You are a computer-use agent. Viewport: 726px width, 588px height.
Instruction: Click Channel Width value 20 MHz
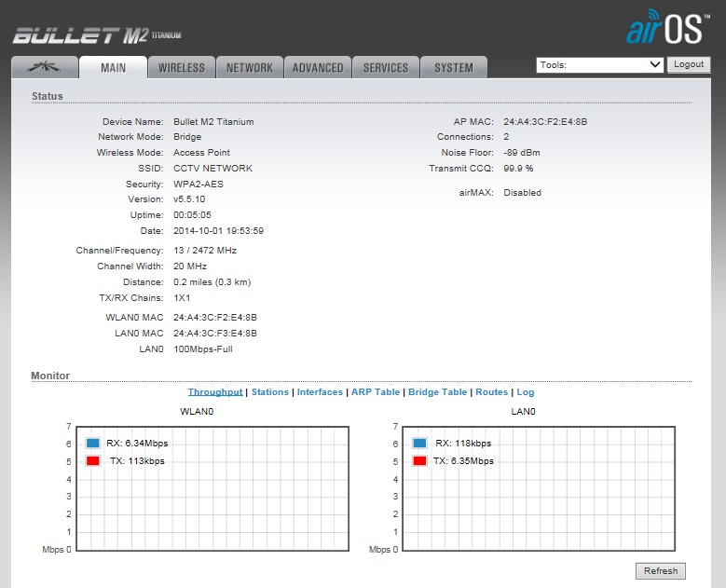190,267
